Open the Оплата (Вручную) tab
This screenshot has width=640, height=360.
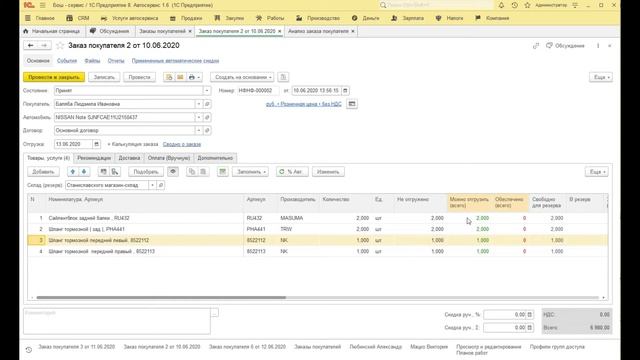(x=169, y=158)
